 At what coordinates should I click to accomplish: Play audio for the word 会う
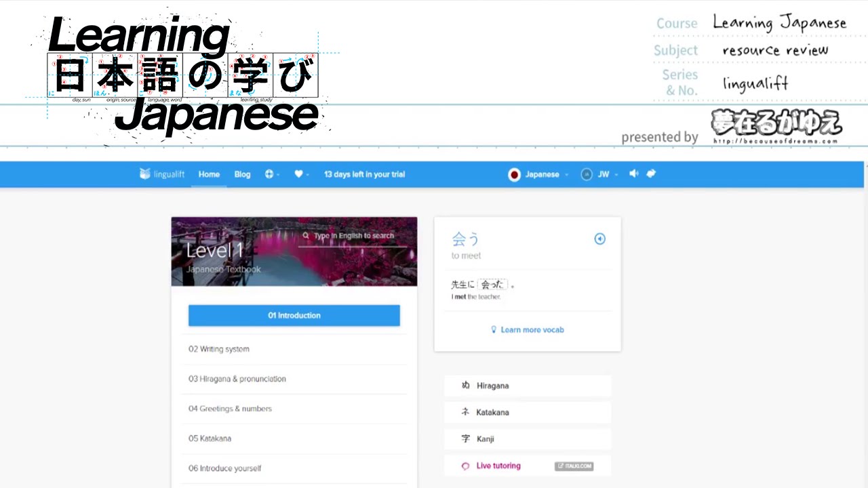(x=599, y=239)
